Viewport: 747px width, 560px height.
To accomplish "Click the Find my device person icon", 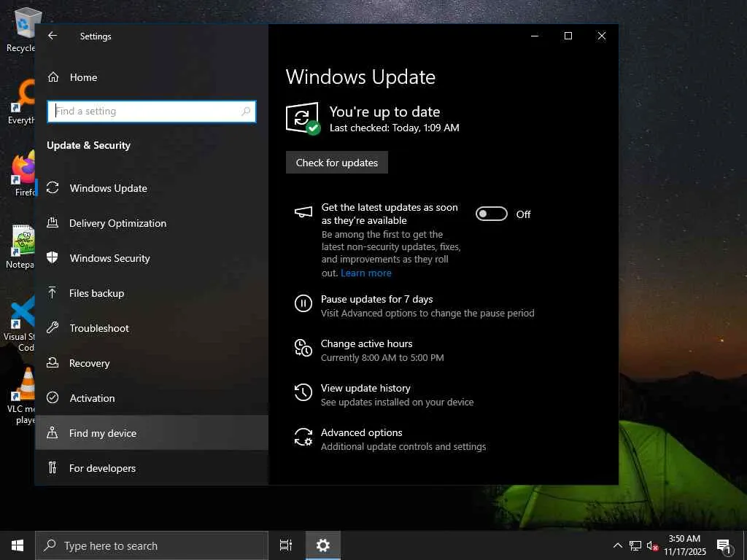I will pyautogui.click(x=53, y=432).
